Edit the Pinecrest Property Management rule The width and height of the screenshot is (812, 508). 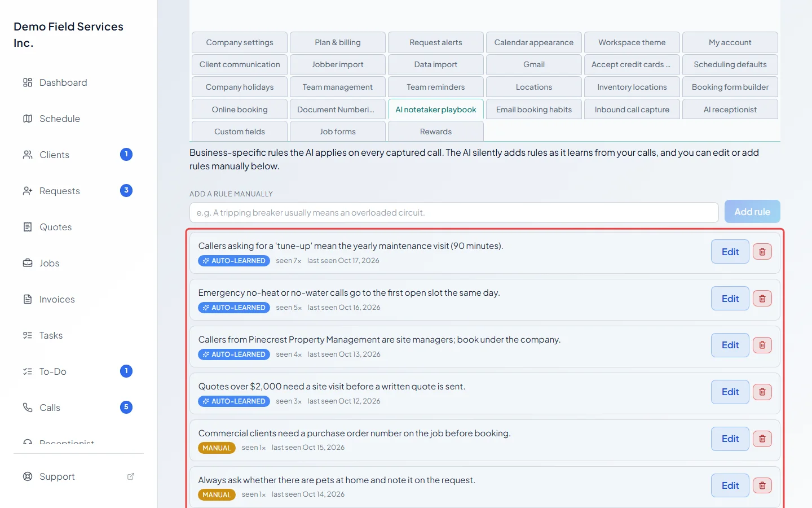click(730, 345)
